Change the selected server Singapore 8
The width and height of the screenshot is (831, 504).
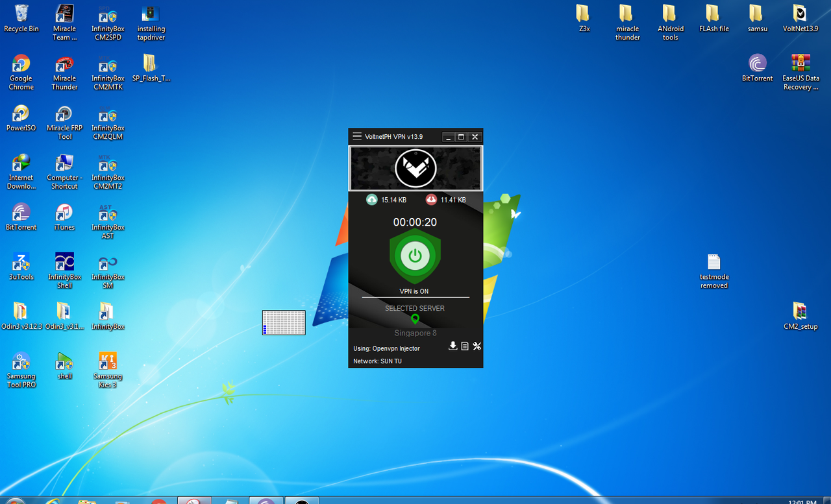tap(415, 333)
